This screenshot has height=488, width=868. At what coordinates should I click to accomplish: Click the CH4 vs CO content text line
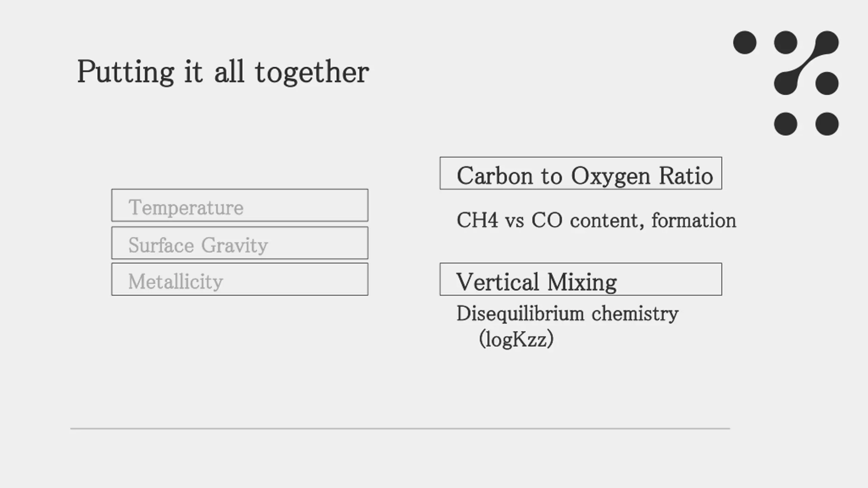(596, 220)
